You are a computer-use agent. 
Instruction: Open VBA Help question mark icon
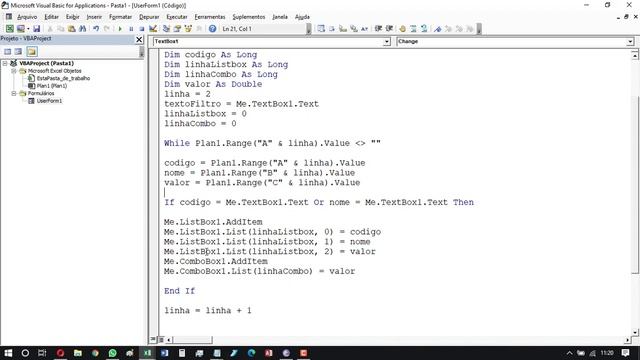tap(212, 29)
